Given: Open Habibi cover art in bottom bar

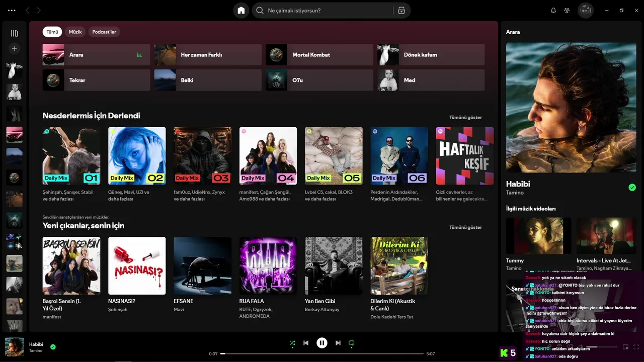Looking at the screenshot, I should 14,347.
